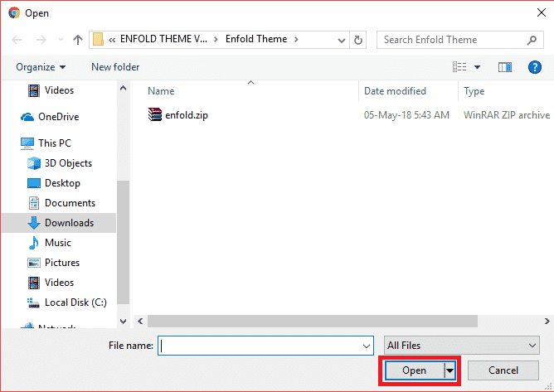Click the Local Disk (C:) drive icon
Viewport: 554px width, 392px height.
34,303
